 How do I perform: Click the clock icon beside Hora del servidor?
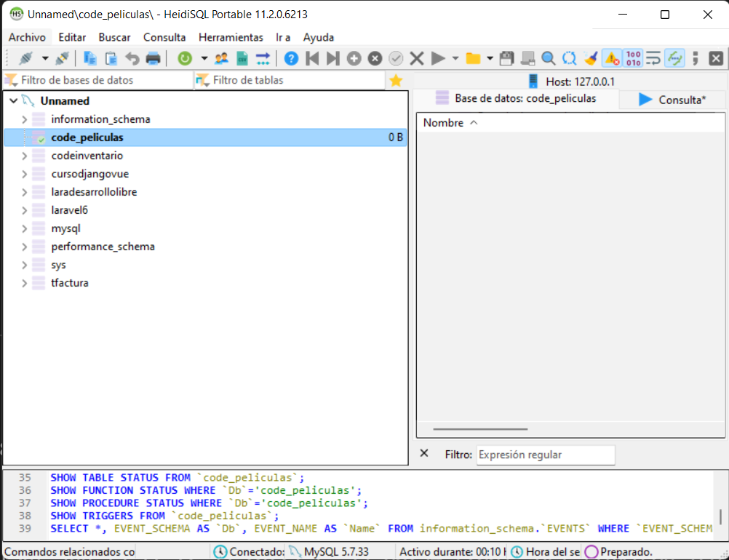coord(517,551)
